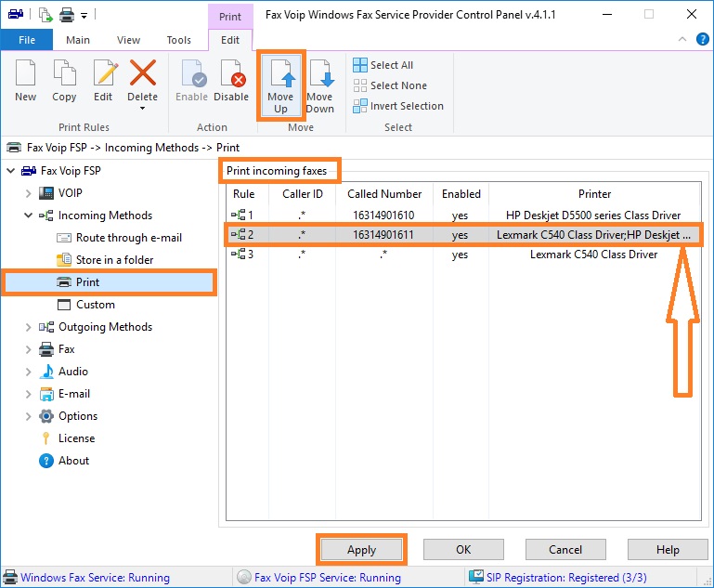
Task: Select Store in a folder item
Action: click(x=105, y=260)
